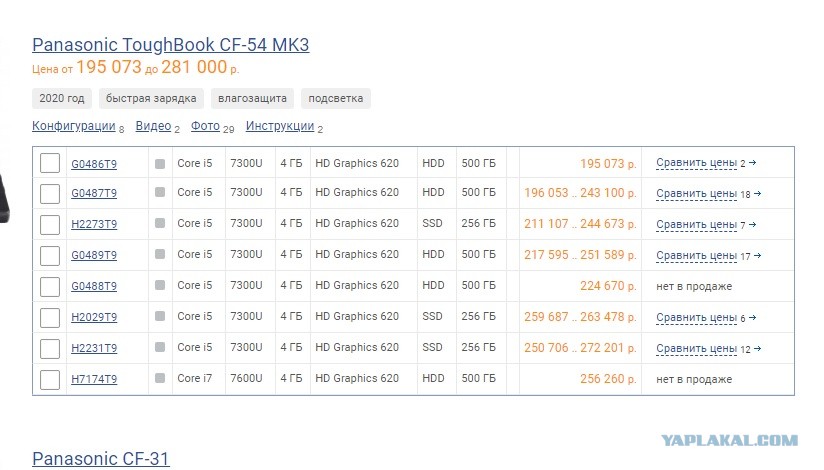Select the checkbox next to H7174T9
The image size is (824, 470).
(50, 380)
